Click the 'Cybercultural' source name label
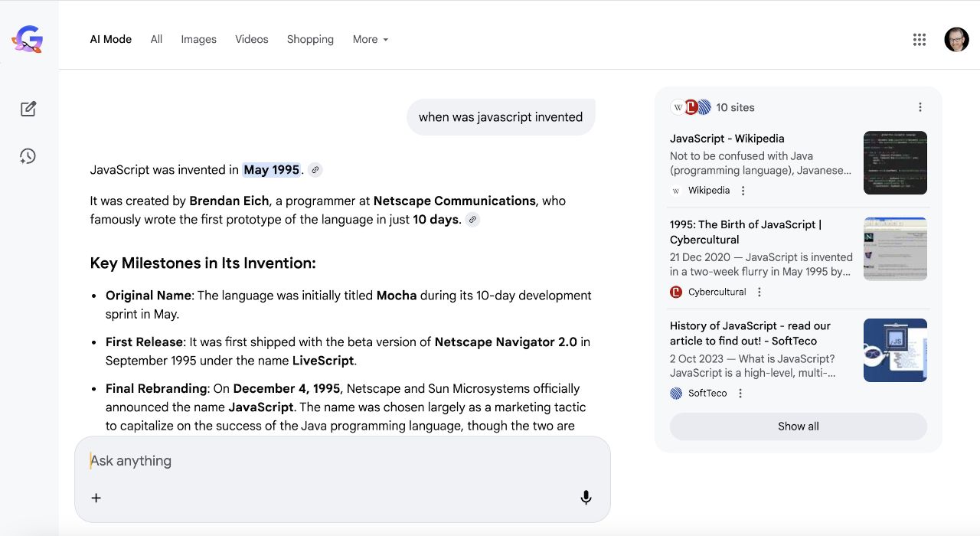 point(717,292)
